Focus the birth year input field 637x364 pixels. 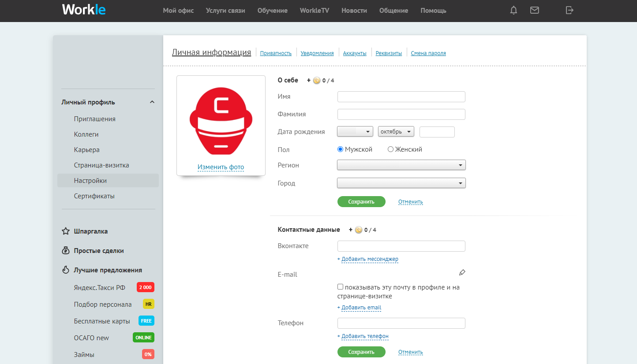pos(437,132)
